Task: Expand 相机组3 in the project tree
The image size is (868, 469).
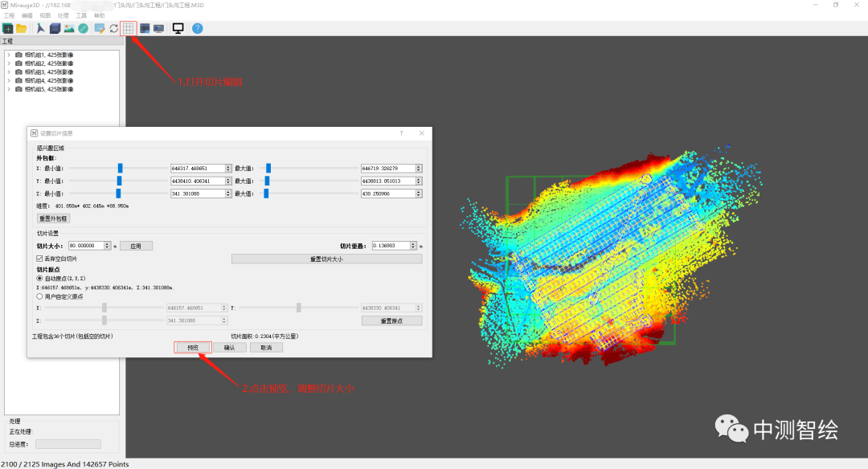Action: 9,72
